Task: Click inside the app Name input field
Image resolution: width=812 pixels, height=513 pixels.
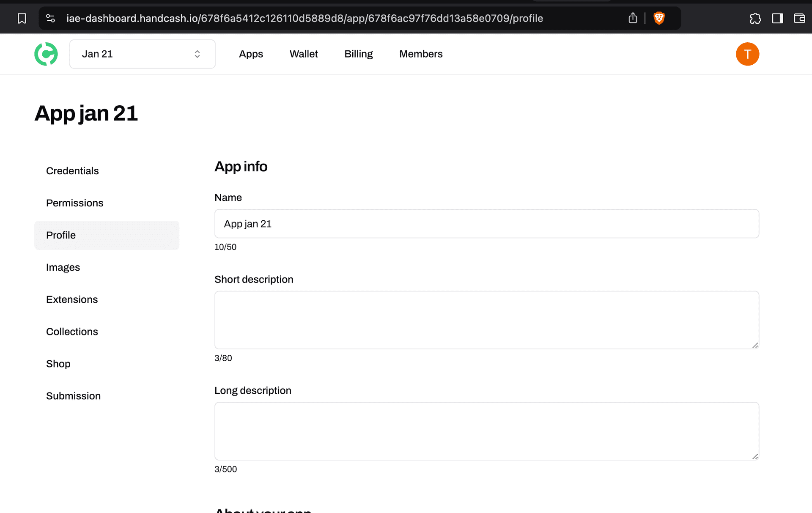Action: 486,224
